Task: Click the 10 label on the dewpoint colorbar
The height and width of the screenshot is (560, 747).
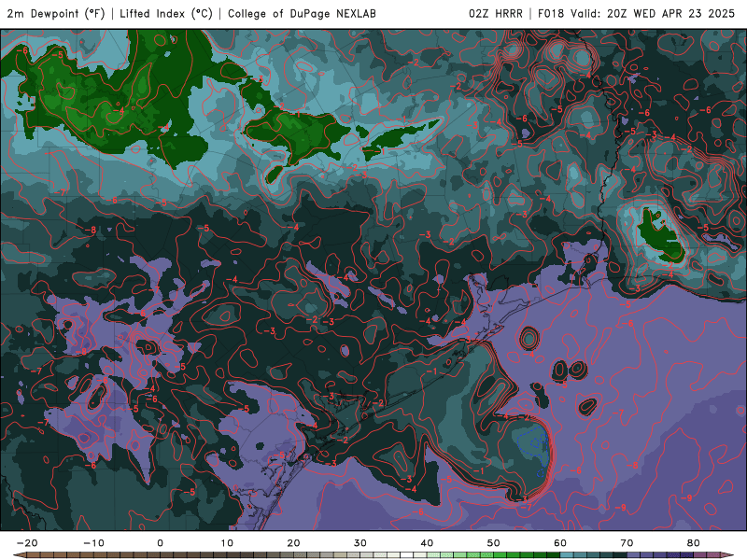Action: tap(227, 543)
